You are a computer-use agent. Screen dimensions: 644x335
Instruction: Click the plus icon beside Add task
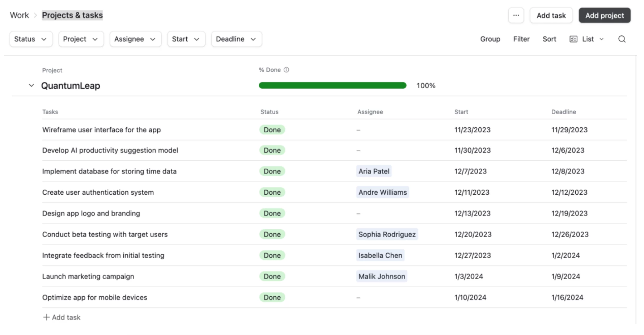46,317
